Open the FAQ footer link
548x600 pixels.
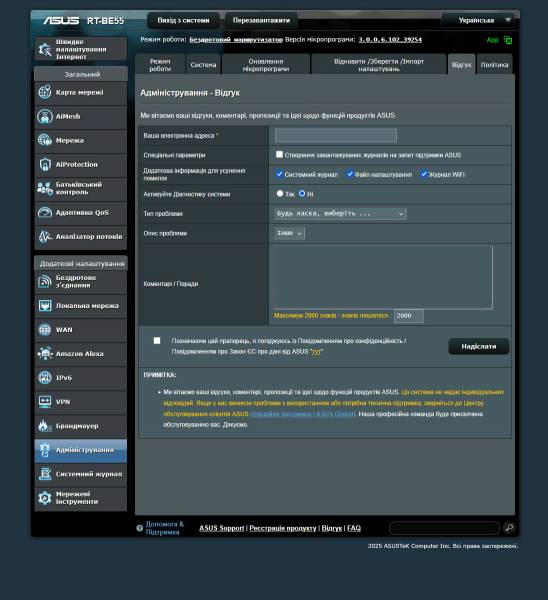click(x=354, y=528)
